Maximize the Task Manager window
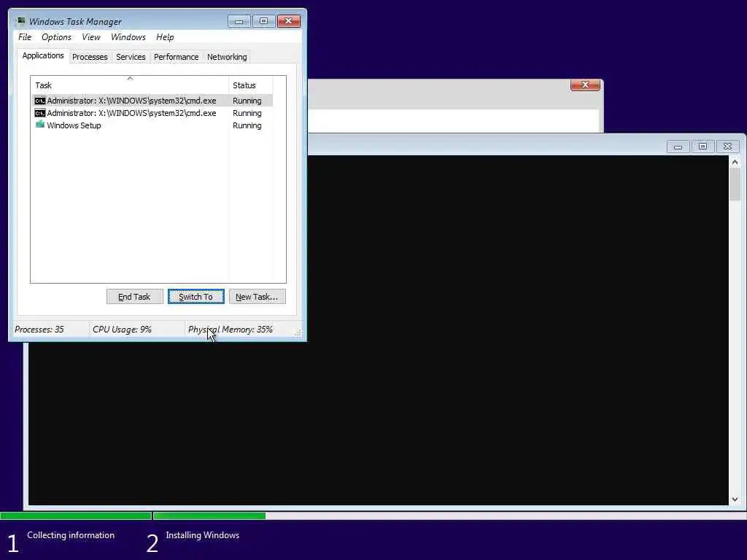This screenshot has width=747, height=560. (x=263, y=21)
